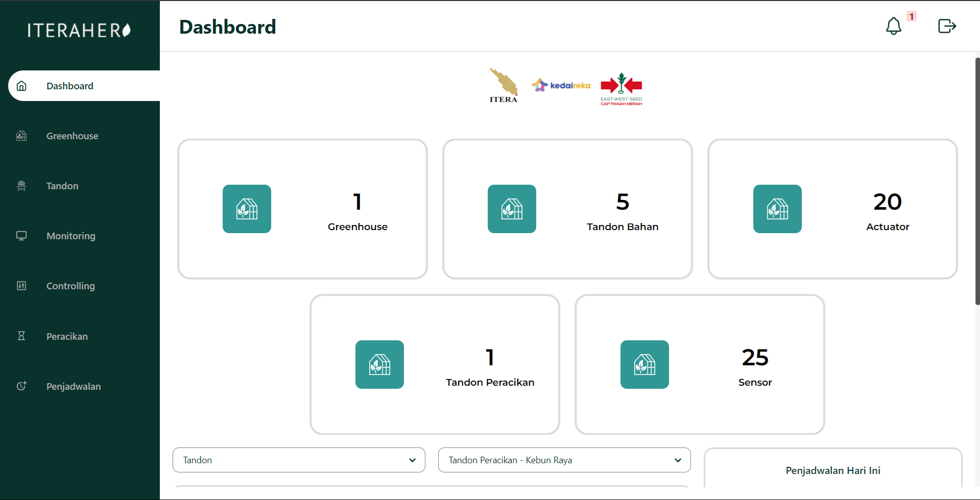Open Greenhouse in the sidebar menu
Image resolution: width=980 pixels, height=500 pixels.
(x=72, y=136)
